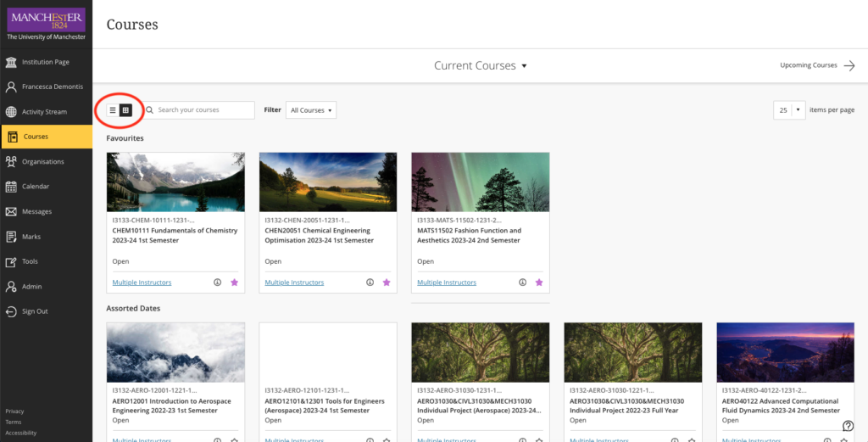Click the CHEM10111 mountain lake thumbnail
Image resolution: width=868 pixels, height=442 pixels.
pyautogui.click(x=175, y=182)
